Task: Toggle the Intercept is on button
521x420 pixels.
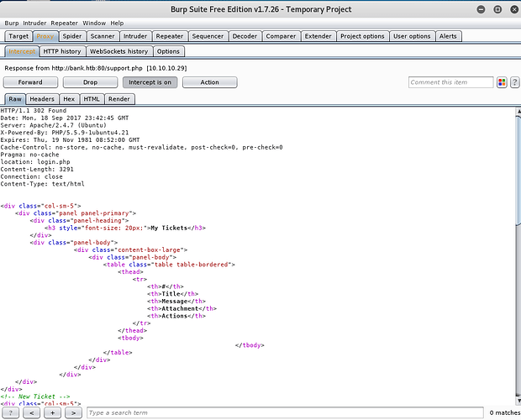Action: 149,82
